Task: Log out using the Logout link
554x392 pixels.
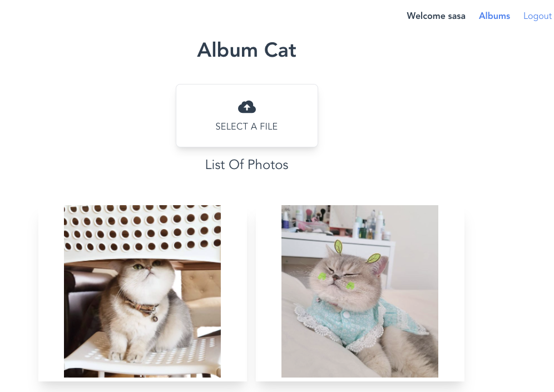Action: pos(537,16)
